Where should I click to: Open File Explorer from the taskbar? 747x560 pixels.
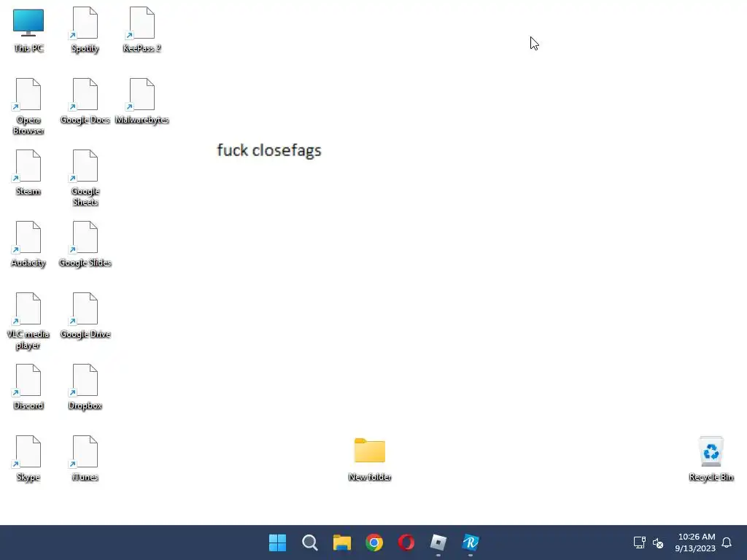[x=342, y=542]
